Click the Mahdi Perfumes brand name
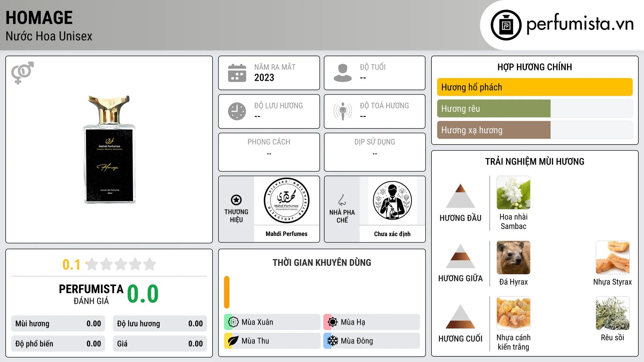 (286, 234)
